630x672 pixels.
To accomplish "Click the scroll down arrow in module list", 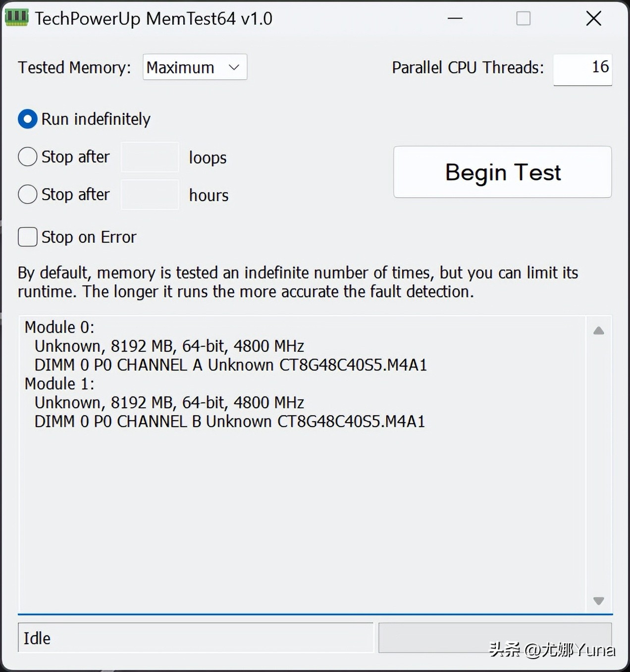I will pos(599,601).
